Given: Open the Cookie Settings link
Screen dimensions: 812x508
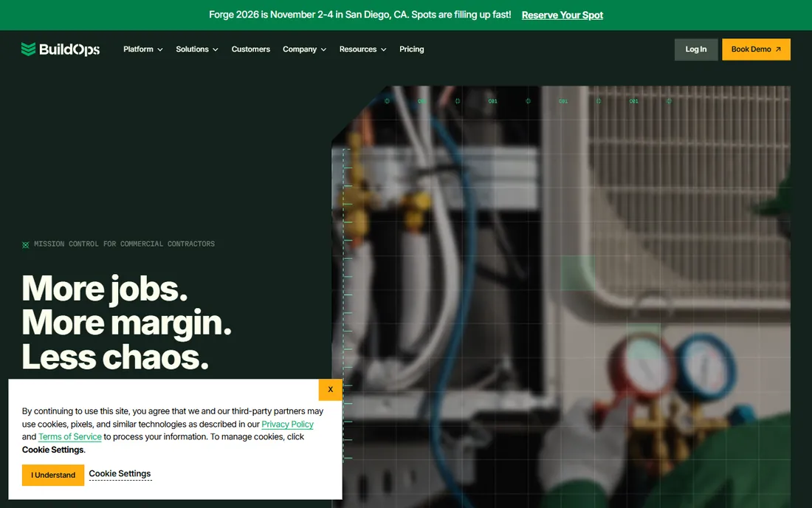Looking at the screenshot, I should [x=120, y=474].
